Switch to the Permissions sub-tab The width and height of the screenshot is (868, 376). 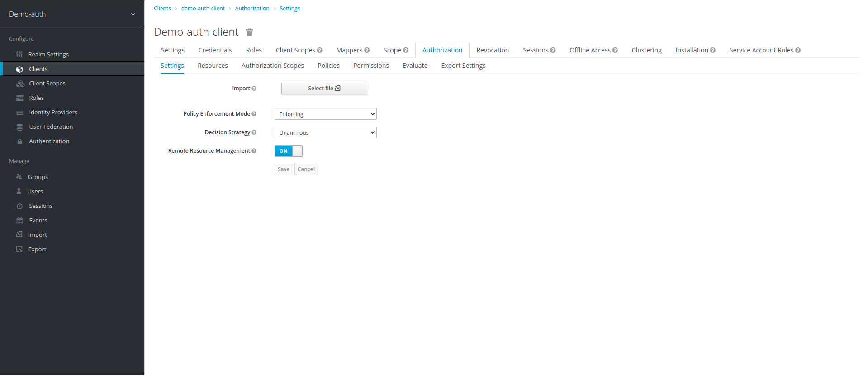371,66
